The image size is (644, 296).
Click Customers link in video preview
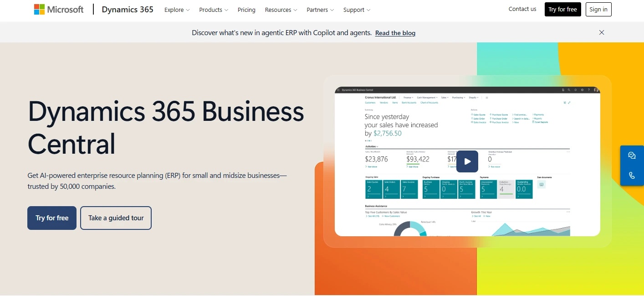tap(370, 103)
